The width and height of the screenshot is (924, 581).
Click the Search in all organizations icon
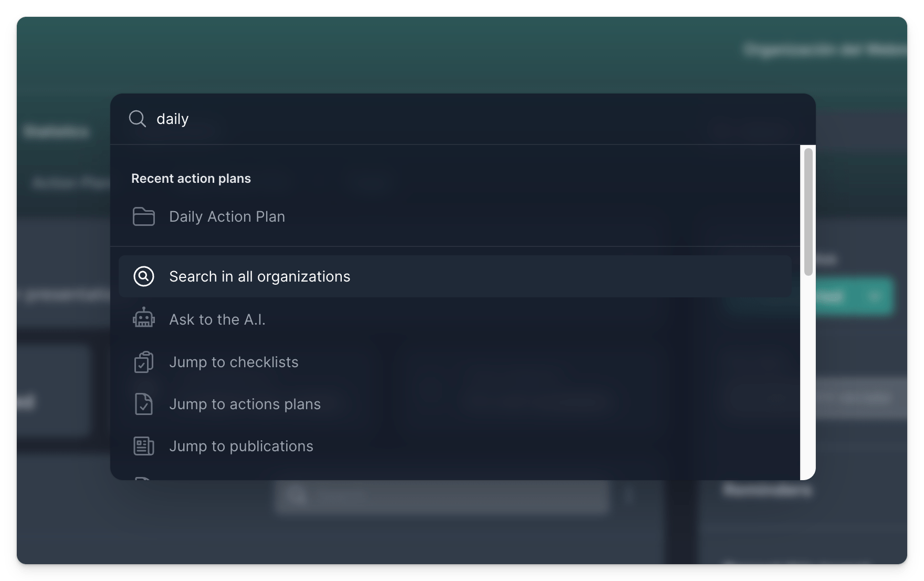(x=143, y=276)
